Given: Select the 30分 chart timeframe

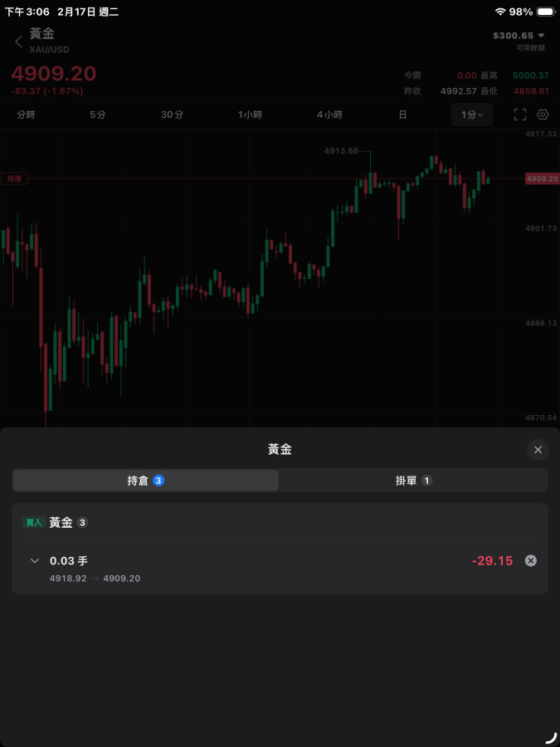Looking at the screenshot, I should (172, 115).
